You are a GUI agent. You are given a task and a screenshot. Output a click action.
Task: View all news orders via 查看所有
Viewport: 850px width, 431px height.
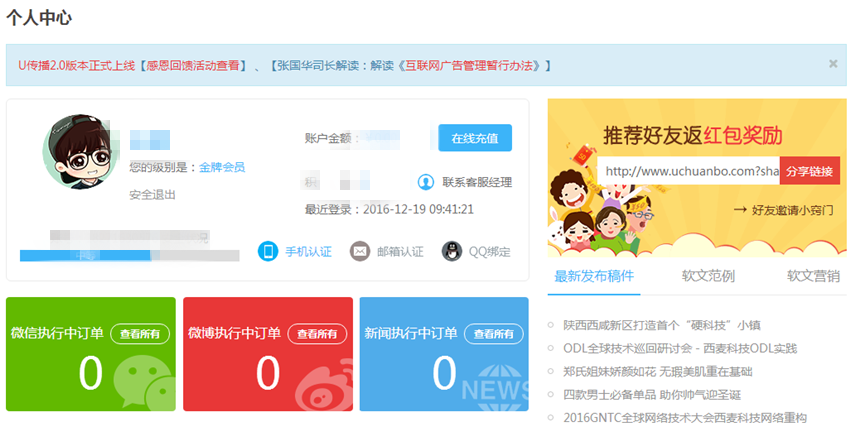point(493,334)
